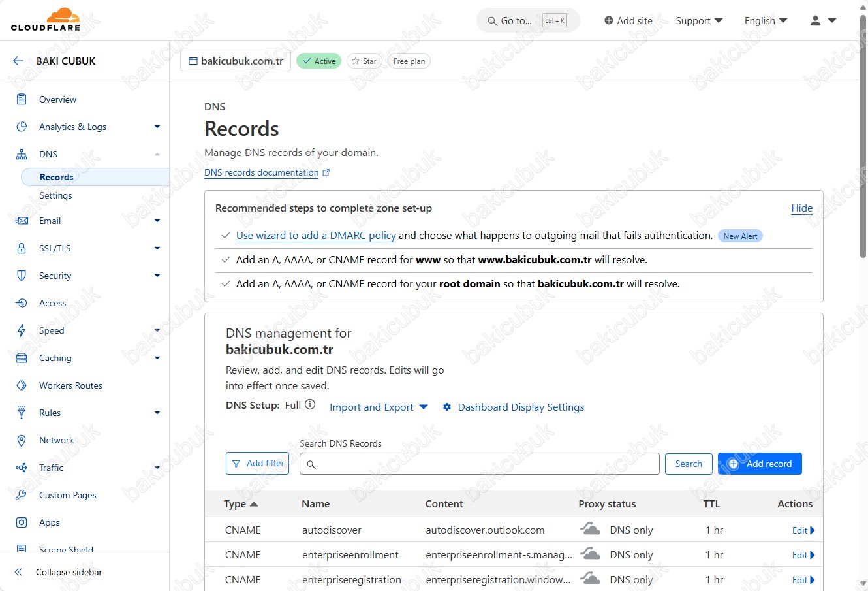Sort records by the Type column header
868x591 pixels.
pos(241,503)
